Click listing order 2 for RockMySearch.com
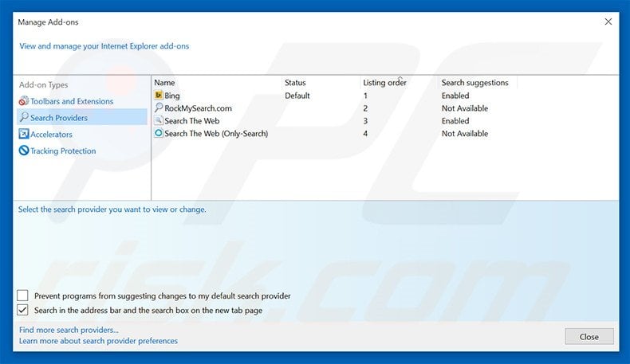Screen dimensions: 630x364 [365, 108]
